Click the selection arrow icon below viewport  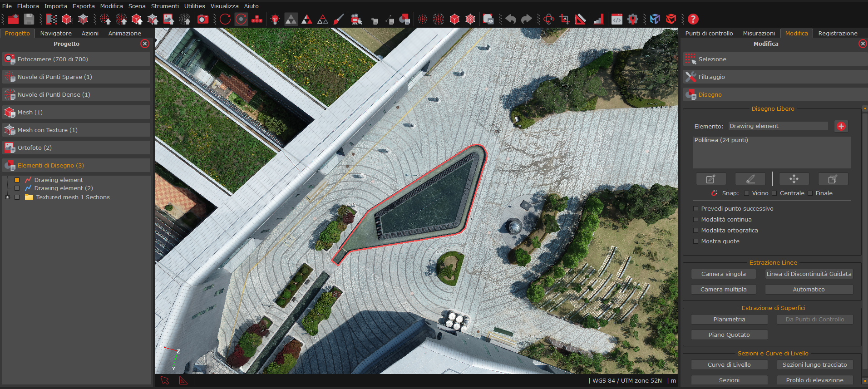tap(165, 380)
